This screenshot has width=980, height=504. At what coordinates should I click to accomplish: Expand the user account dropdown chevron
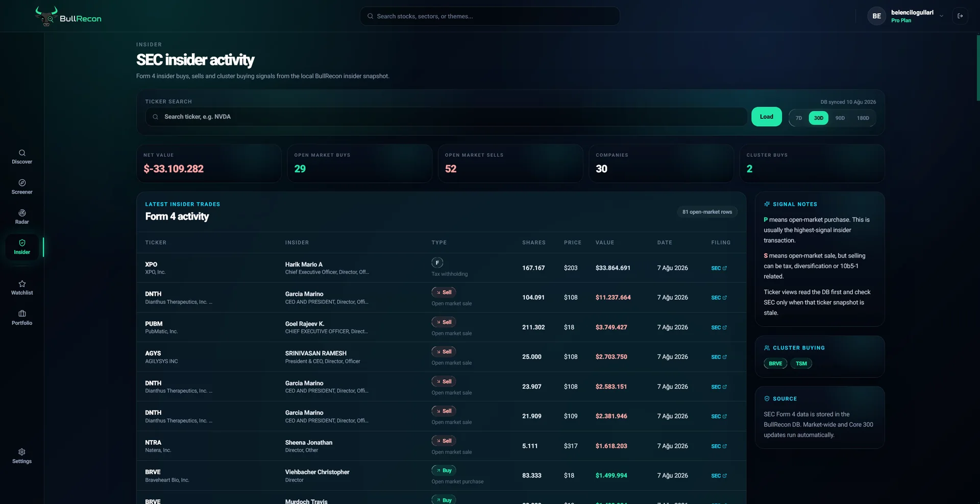(941, 16)
